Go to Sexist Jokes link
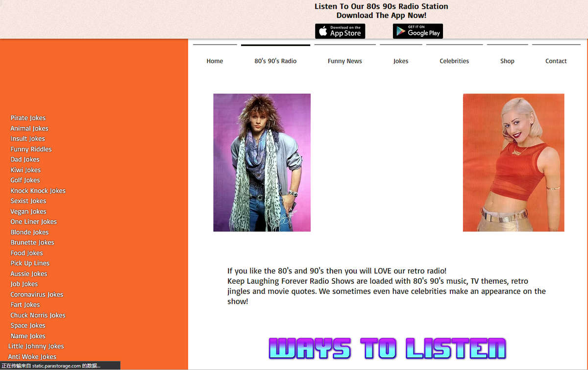Viewport: 588px width, 370px height. click(28, 201)
